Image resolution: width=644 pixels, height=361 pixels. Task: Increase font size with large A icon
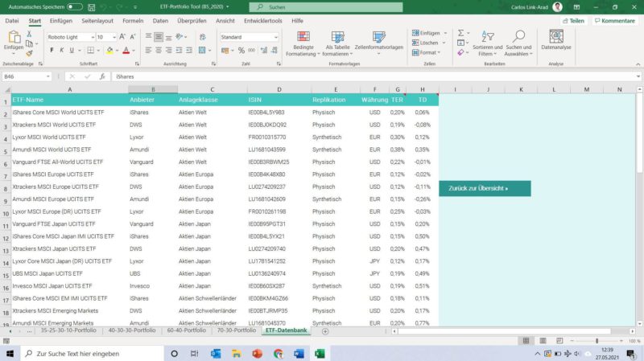tap(122, 37)
